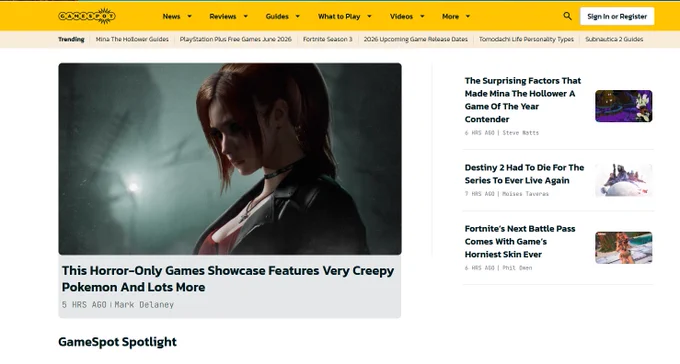The image size is (680, 364).
Task: Open the What to Play menu
Action: [x=339, y=16]
